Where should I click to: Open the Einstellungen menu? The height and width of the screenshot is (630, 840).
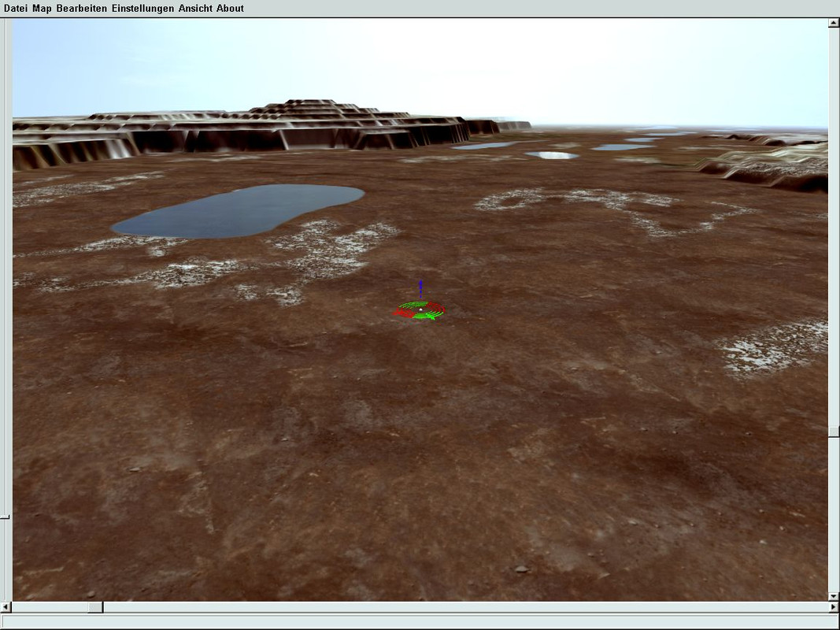(142, 9)
